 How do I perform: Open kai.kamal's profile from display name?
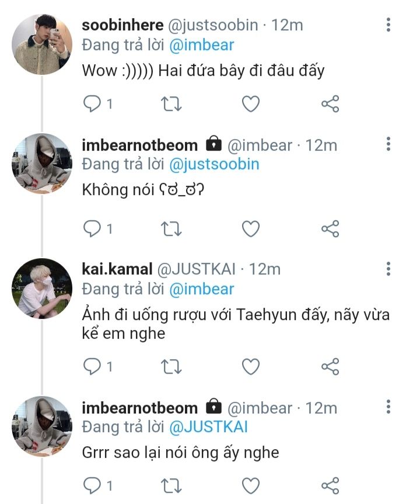tap(117, 269)
